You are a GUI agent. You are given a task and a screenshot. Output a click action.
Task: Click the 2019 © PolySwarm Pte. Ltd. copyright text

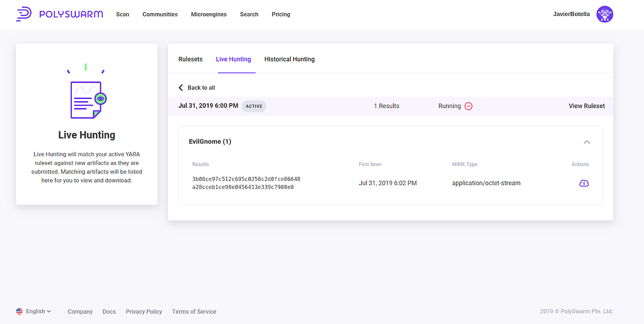tap(576, 311)
